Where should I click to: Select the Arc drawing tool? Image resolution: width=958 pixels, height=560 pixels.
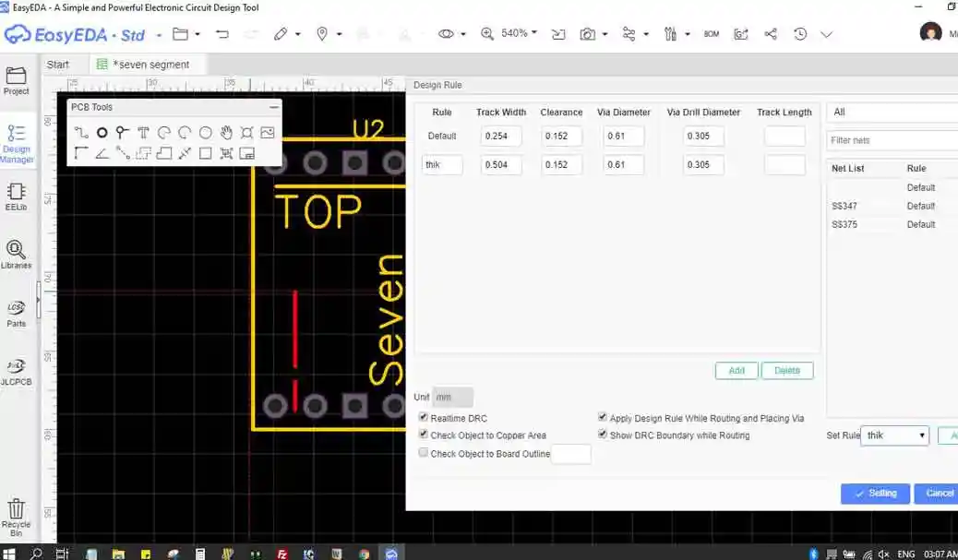[164, 132]
